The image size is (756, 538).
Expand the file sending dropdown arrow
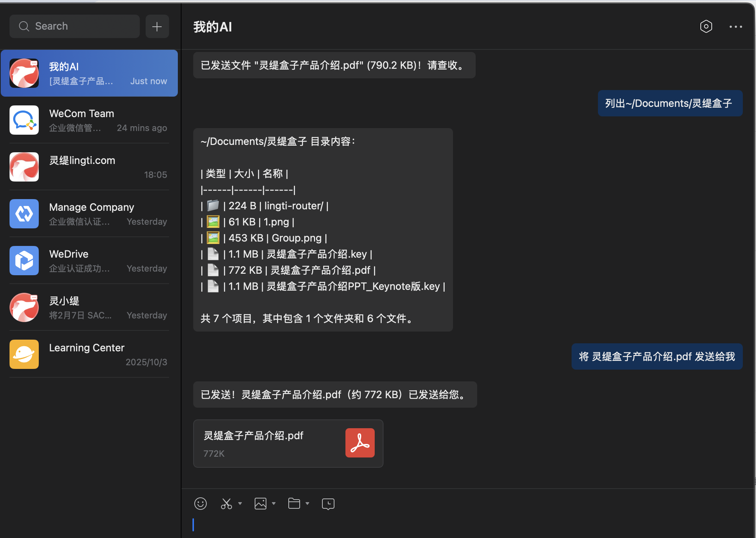click(x=307, y=503)
